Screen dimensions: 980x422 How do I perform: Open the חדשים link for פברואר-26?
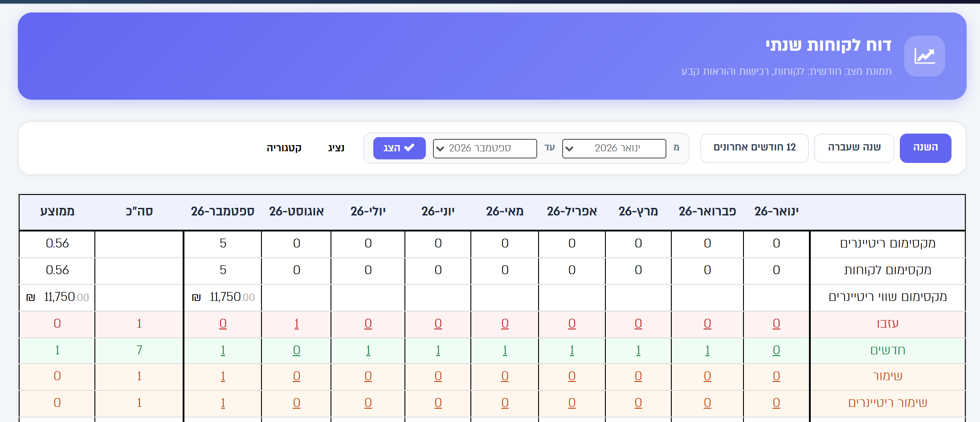tap(707, 350)
